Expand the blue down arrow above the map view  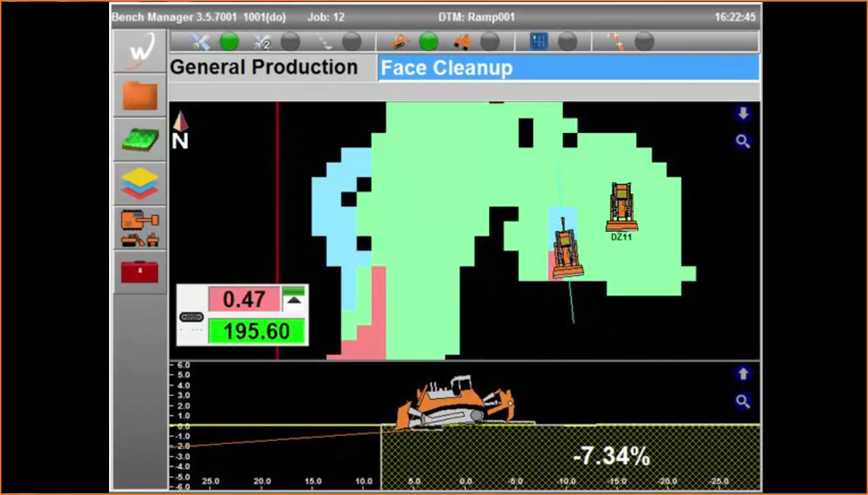(743, 113)
